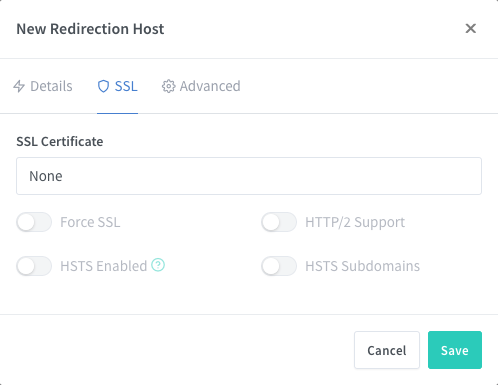Click the HSTS help question mark icon
498x385 pixels.
click(x=158, y=265)
